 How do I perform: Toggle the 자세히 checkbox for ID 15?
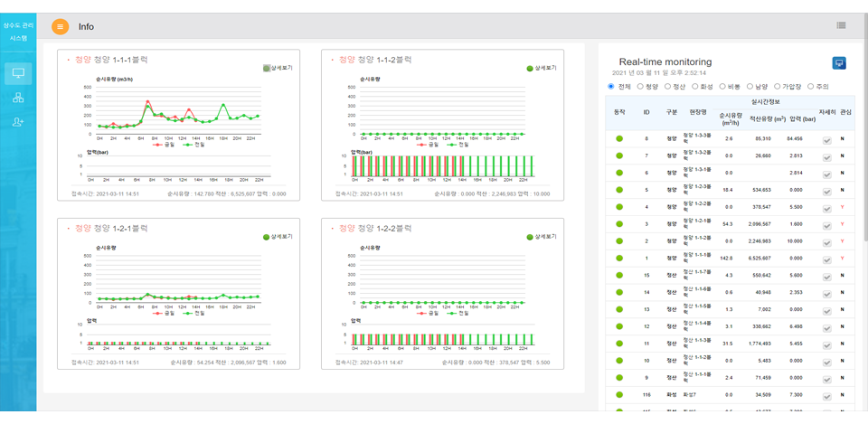pos(826,275)
